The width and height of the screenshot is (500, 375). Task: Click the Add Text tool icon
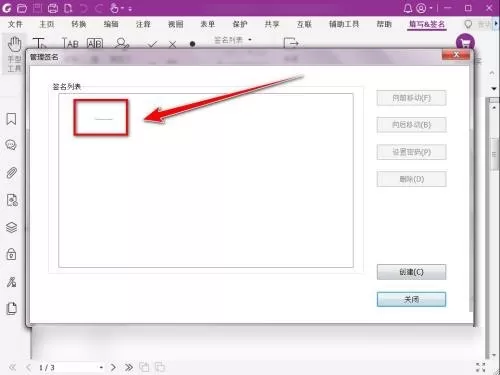(x=39, y=43)
